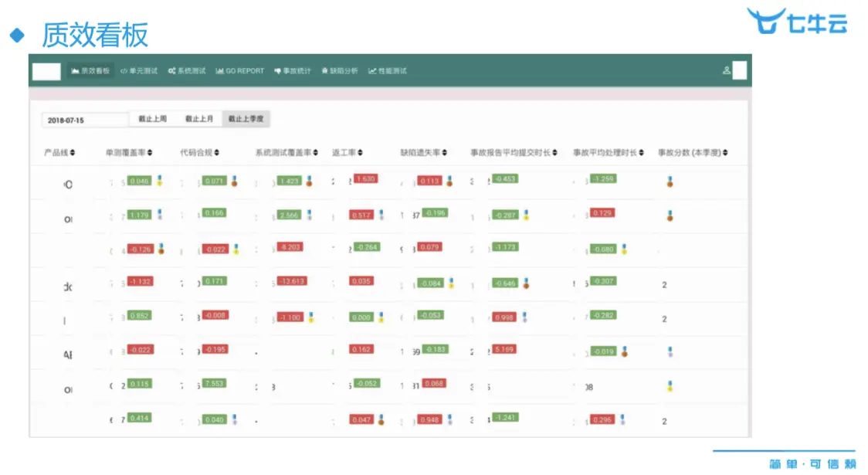Click the green -0.453 badge
Image resolution: width=868 pixels, height=475 pixels.
(x=505, y=179)
